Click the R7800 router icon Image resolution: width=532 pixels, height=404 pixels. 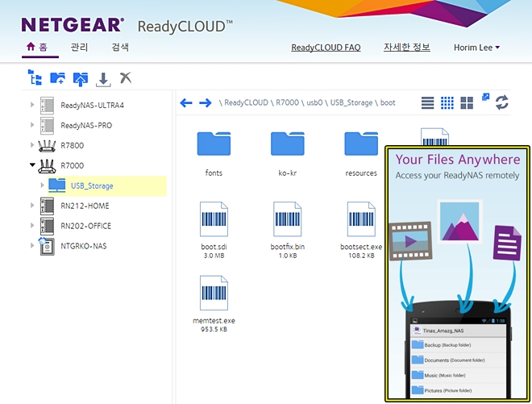click(x=47, y=146)
